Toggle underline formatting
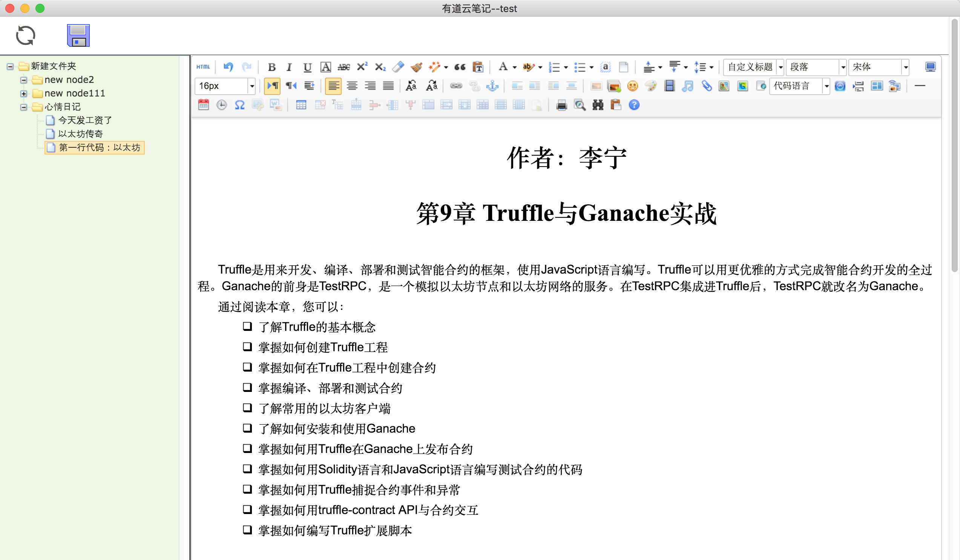 pos(307,67)
